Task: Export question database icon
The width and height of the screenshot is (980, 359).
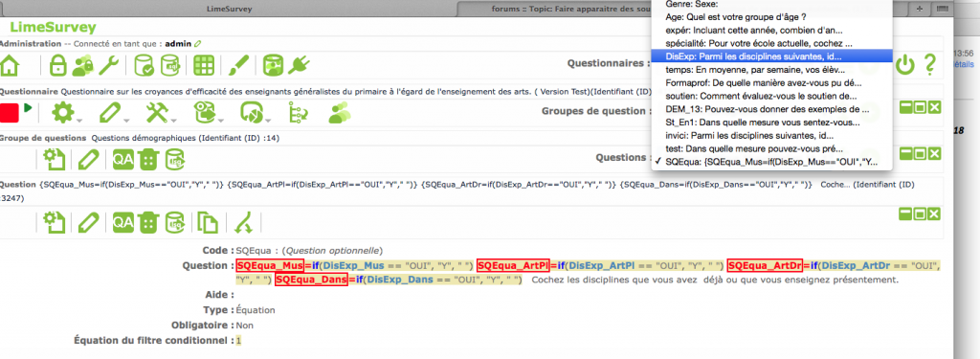Action: [x=174, y=222]
